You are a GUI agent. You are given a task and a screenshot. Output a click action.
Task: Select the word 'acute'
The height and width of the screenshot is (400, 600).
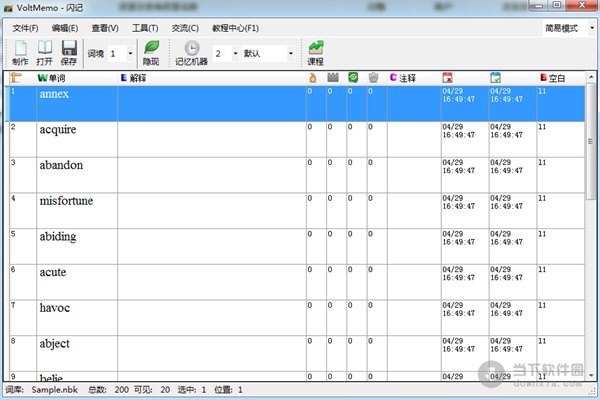(x=53, y=272)
